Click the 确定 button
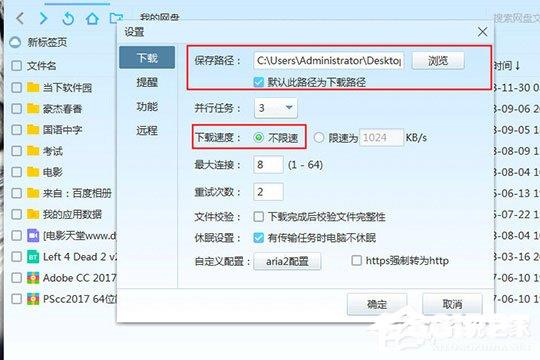The height and width of the screenshot is (360, 540). (377, 304)
